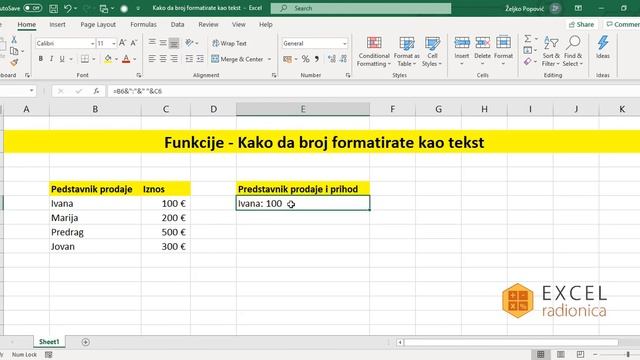The image size is (640, 360).
Task: Apply Percent Style format
Action: 305,59
